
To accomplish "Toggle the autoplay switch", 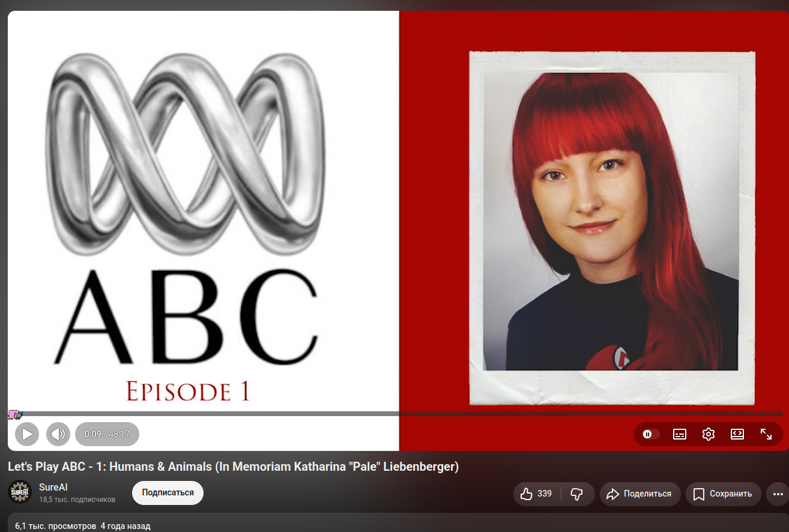I will (x=650, y=434).
